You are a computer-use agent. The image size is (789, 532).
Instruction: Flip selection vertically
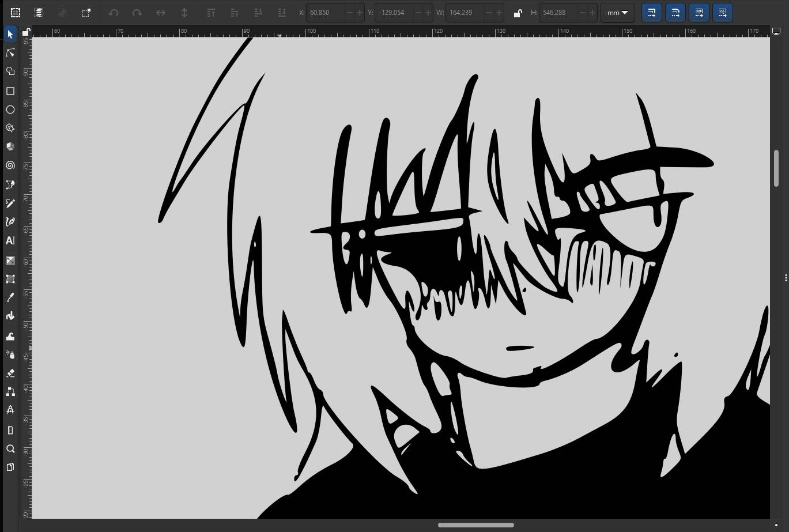184,13
